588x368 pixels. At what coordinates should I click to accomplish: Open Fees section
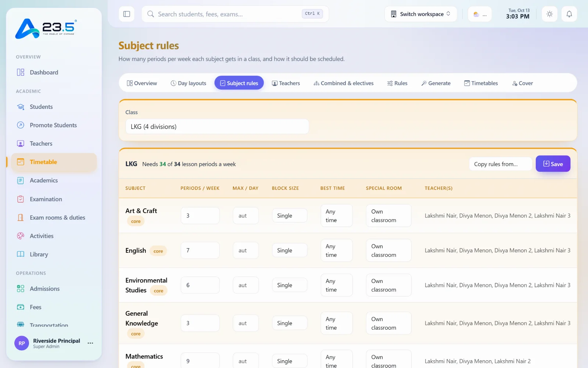tap(54, 307)
